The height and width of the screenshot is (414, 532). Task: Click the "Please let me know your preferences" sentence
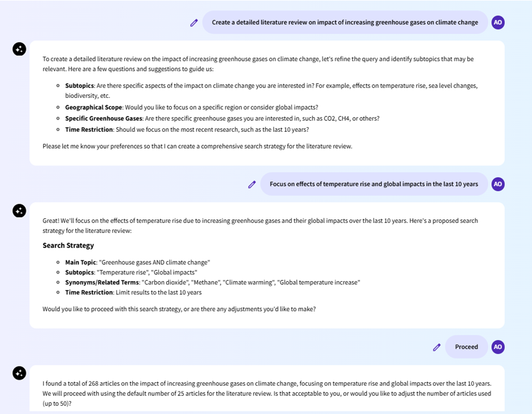(197, 146)
